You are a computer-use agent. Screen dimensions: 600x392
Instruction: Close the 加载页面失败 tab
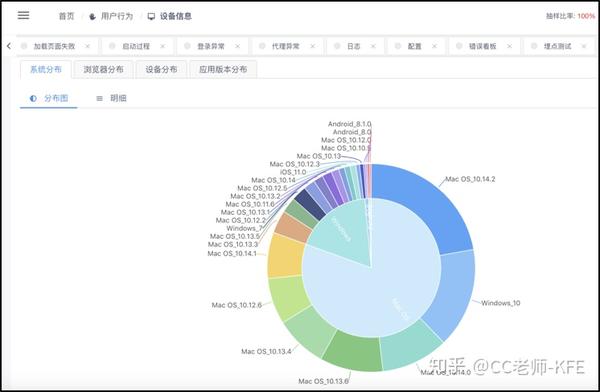point(88,46)
